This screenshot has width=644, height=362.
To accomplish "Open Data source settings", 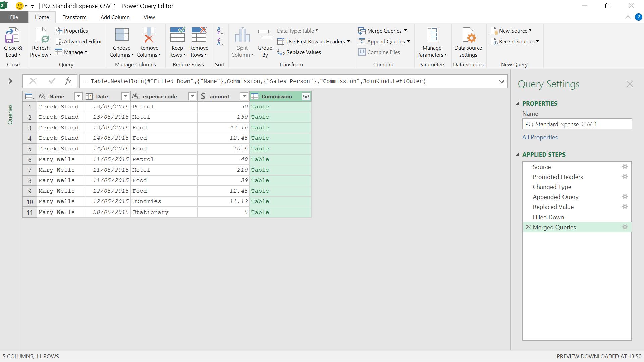I will 468,43.
